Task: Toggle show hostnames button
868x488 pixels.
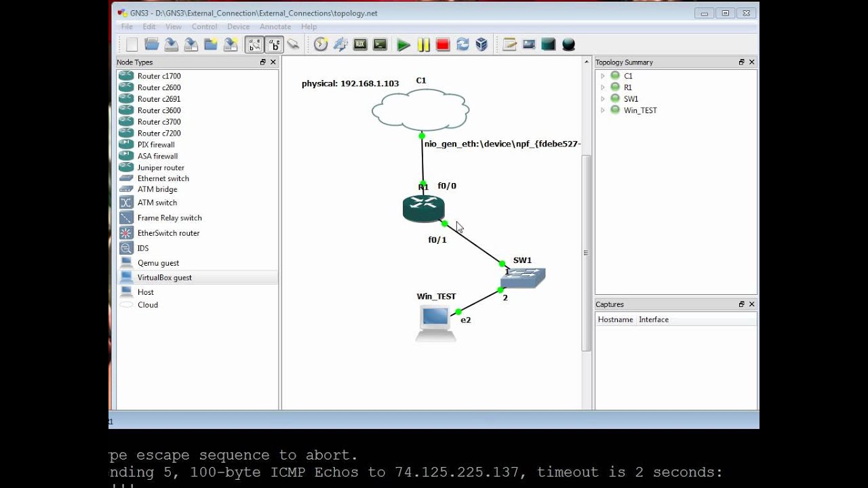Action: click(x=274, y=45)
